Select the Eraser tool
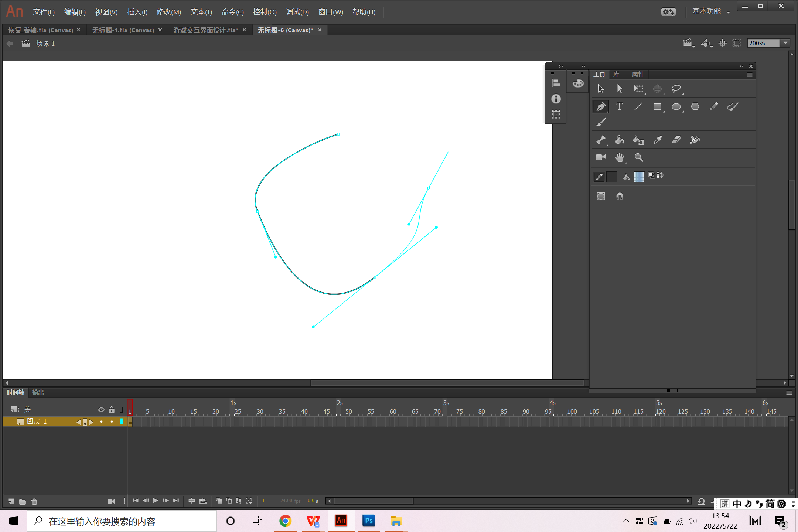The width and height of the screenshot is (798, 532). [676, 140]
